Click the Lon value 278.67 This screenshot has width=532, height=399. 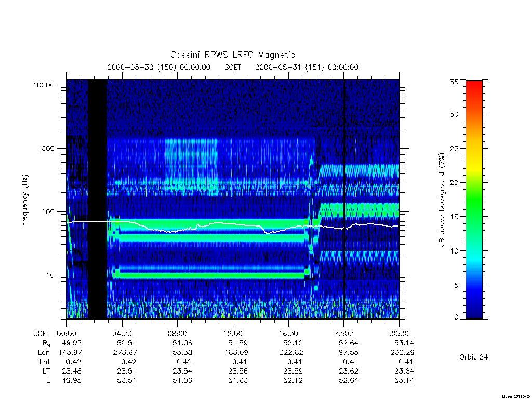pyautogui.click(x=125, y=353)
